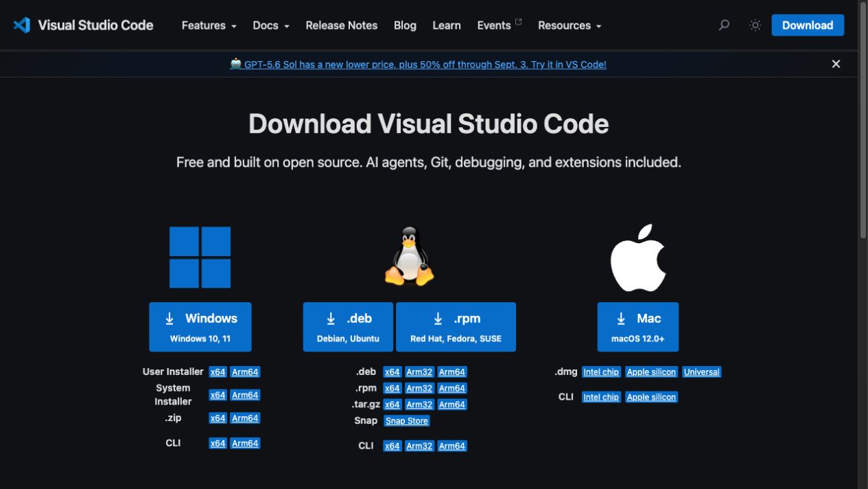Select Intel chip for Mac .dmg
The image size is (868, 489).
[x=601, y=372]
